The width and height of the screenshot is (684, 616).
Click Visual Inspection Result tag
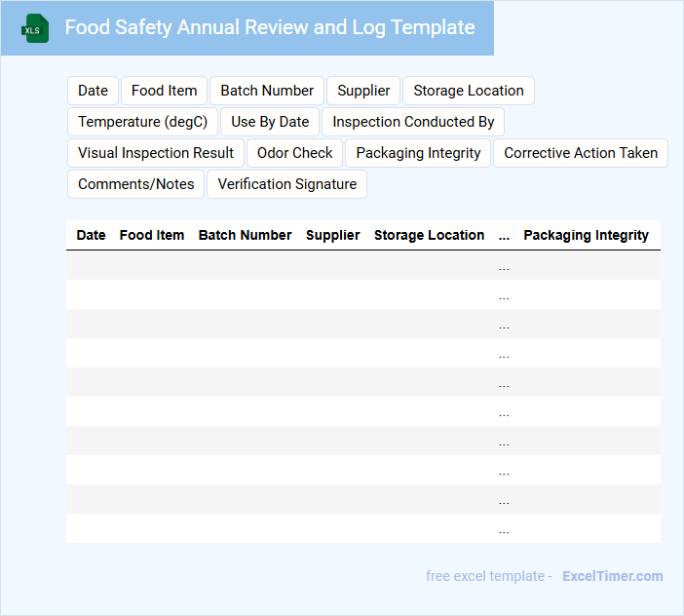pos(156,153)
